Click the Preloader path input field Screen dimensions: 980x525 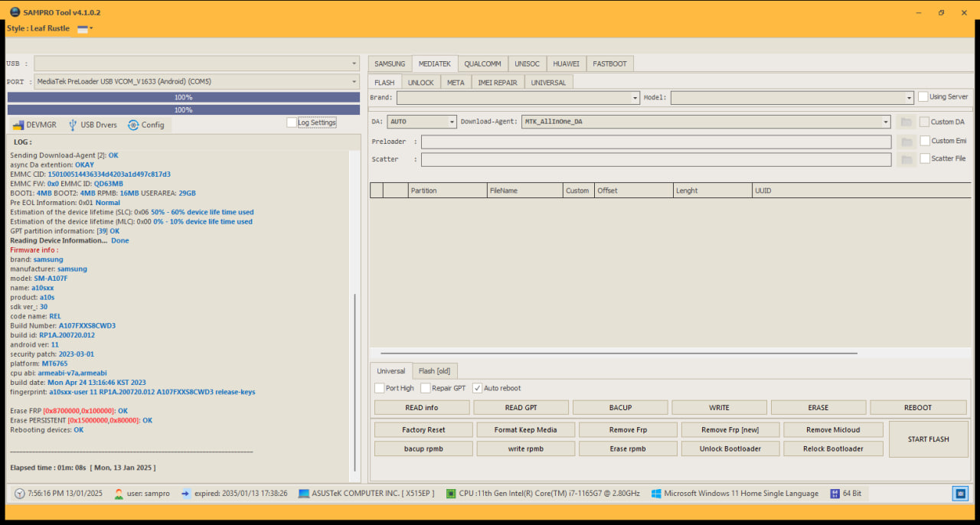coord(656,142)
